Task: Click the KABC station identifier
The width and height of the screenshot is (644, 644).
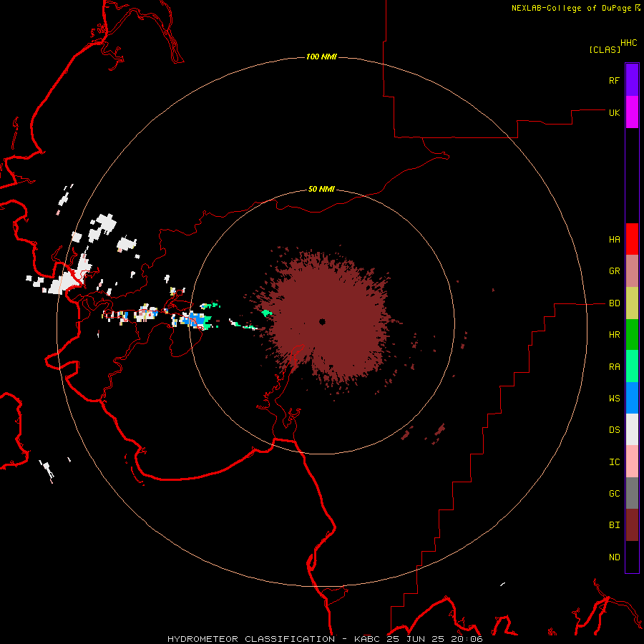Action: (367, 639)
